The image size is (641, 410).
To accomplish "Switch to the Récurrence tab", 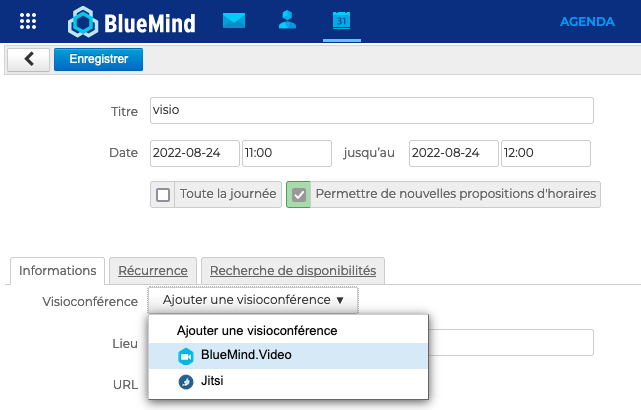I will [153, 270].
